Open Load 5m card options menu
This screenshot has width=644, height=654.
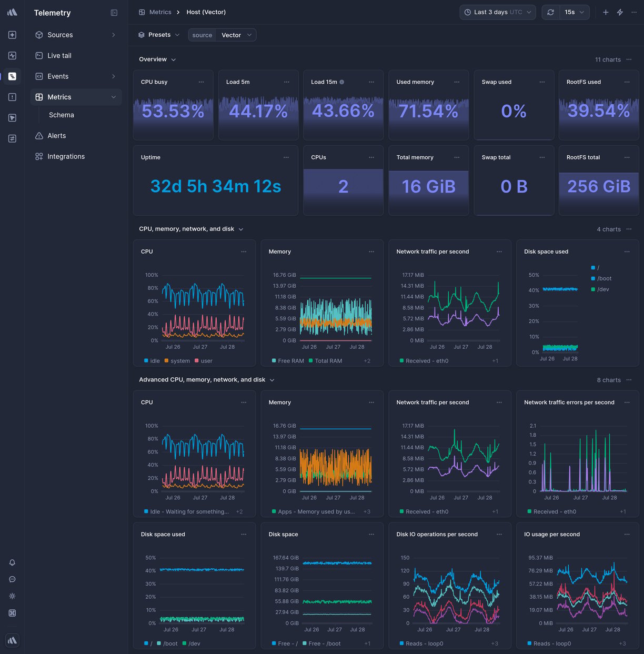point(287,82)
